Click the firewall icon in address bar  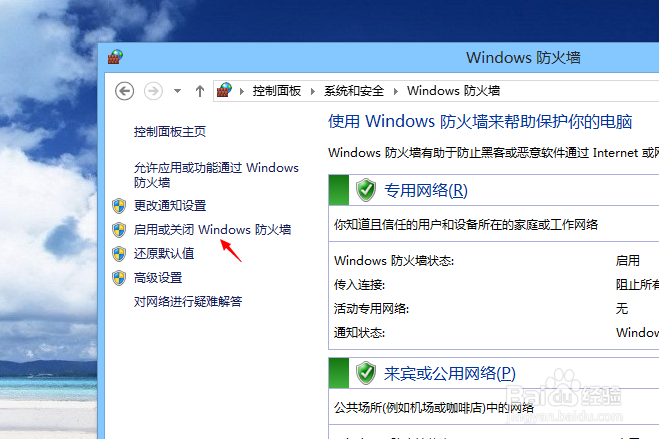[x=224, y=90]
